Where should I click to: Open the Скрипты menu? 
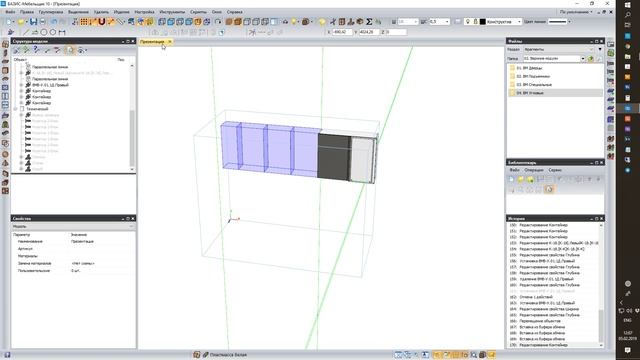198,12
